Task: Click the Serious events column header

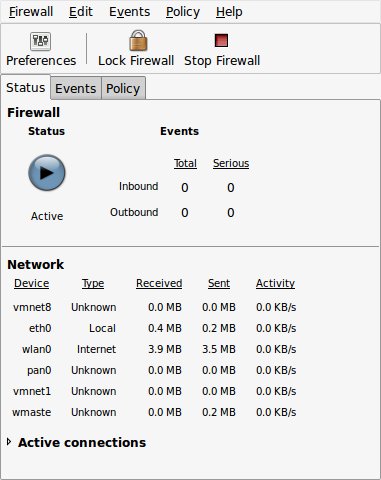Action: 231,163
